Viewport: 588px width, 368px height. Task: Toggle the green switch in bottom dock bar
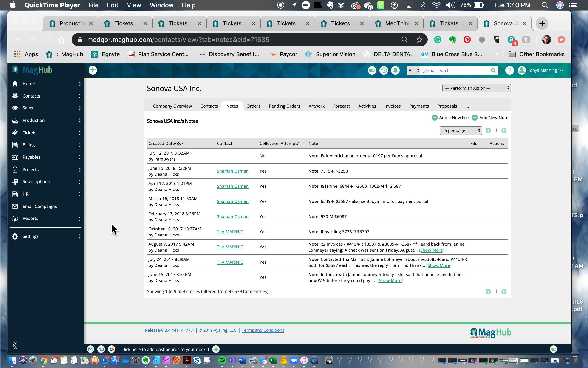tap(554, 350)
